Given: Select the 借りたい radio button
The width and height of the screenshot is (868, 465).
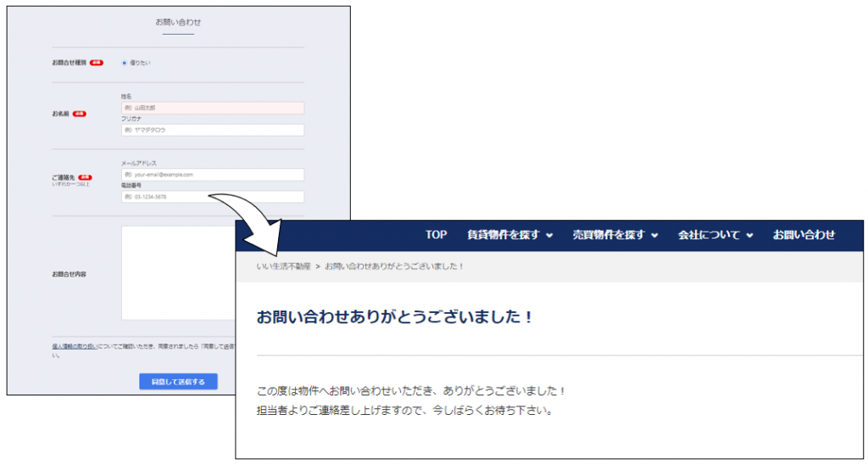Looking at the screenshot, I should pos(125,63).
